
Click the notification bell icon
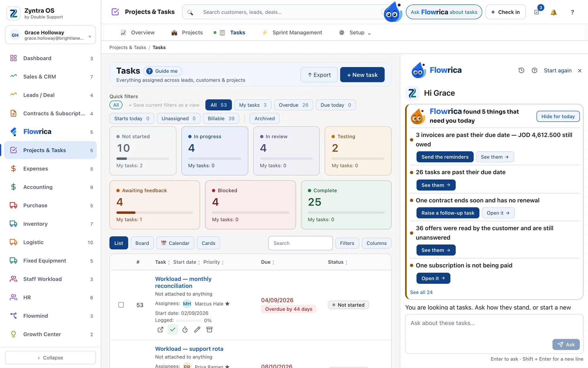(554, 12)
